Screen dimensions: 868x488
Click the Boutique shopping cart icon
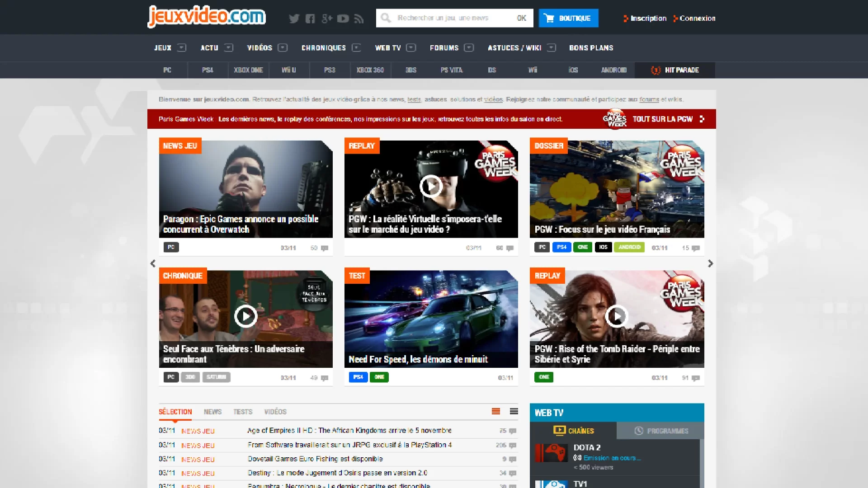549,18
